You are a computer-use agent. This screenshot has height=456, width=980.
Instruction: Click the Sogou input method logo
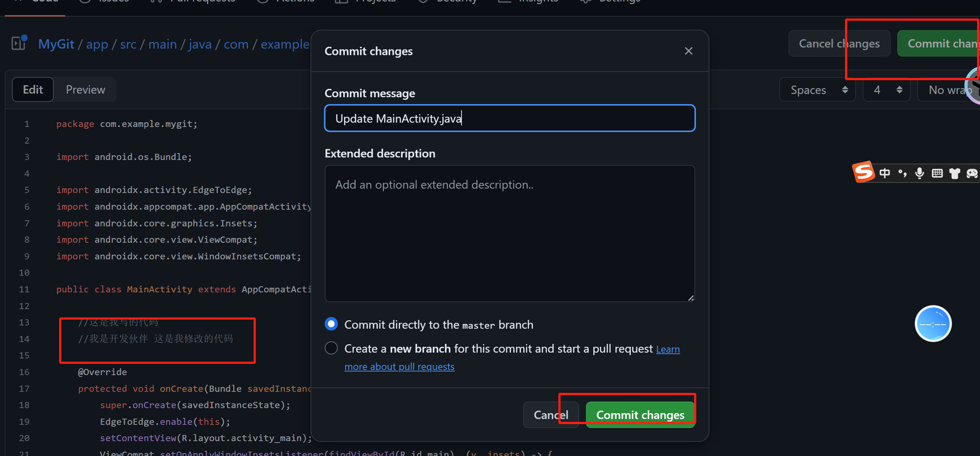[x=863, y=172]
